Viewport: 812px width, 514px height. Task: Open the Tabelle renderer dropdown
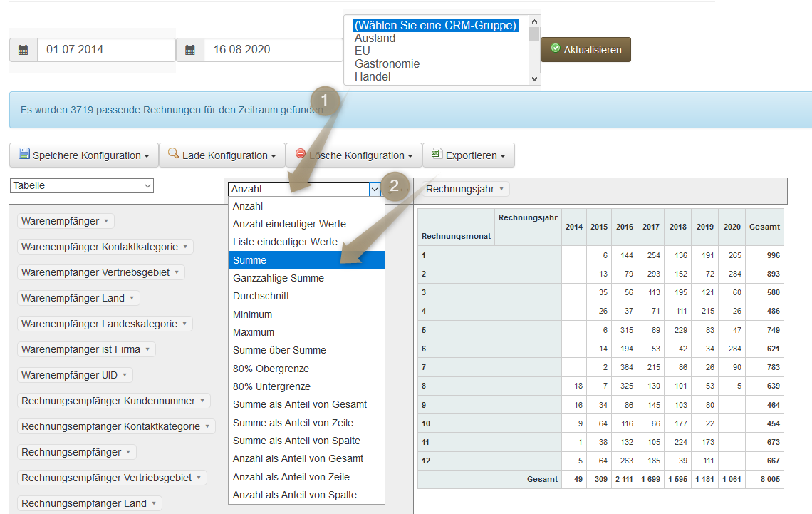coord(82,185)
